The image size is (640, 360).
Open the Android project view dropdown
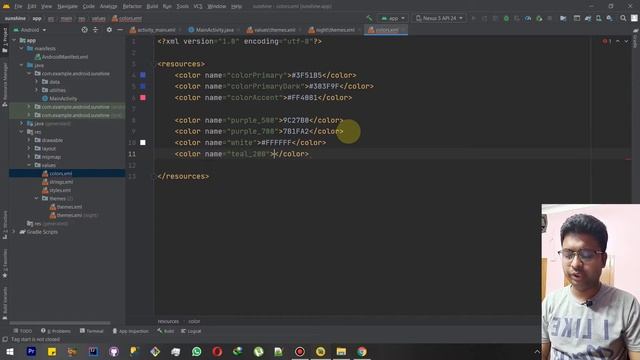tap(30, 30)
